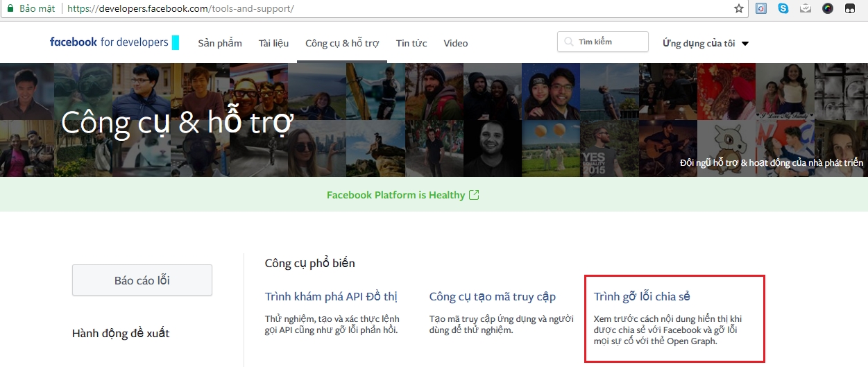
Task: Click the bookmark star in address bar
Action: click(x=739, y=9)
